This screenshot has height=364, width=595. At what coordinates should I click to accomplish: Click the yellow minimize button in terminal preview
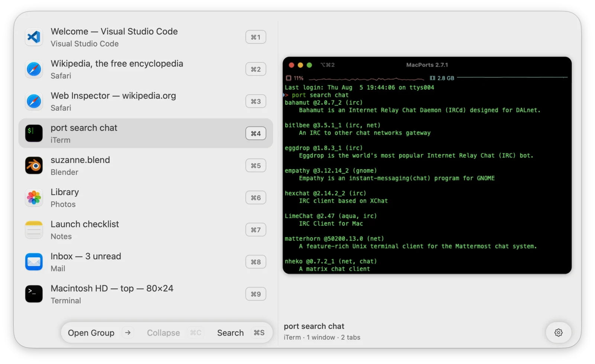click(300, 65)
